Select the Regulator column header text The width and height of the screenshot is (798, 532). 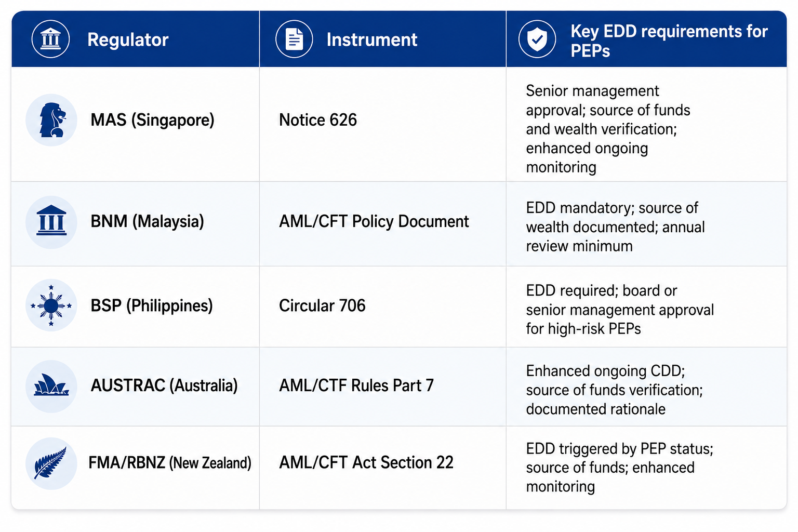coord(128,39)
